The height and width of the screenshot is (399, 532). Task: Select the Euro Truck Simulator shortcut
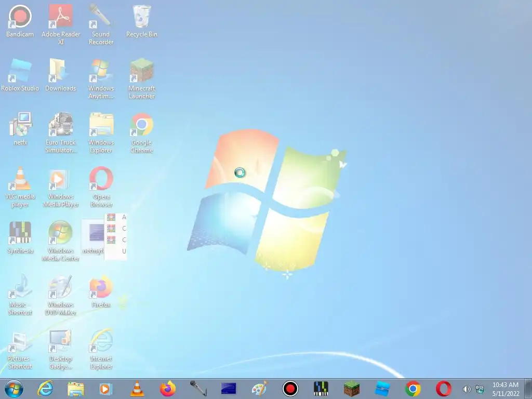(61, 132)
